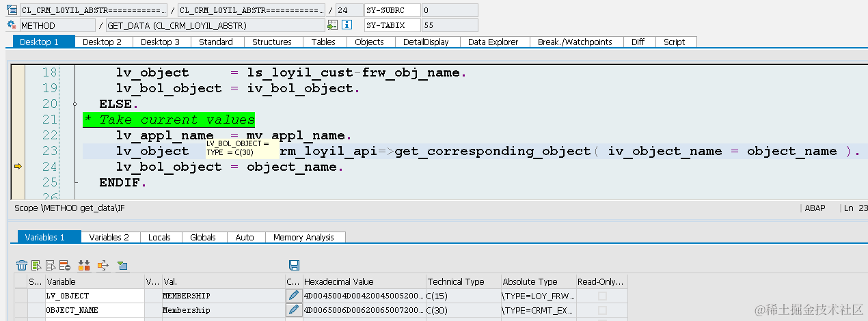
Task: Open the Script tab
Action: pyautogui.click(x=675, y=42)
